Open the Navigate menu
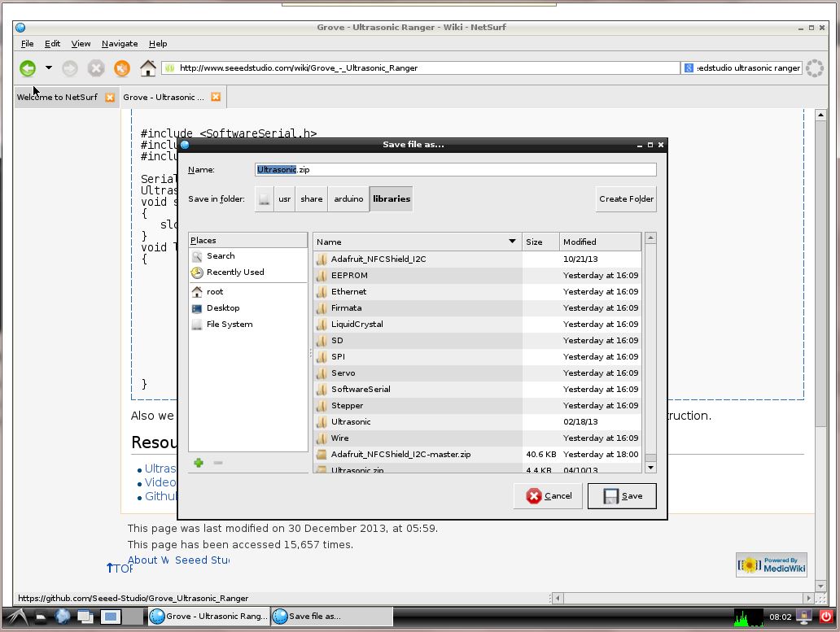 tap(120, 44)
